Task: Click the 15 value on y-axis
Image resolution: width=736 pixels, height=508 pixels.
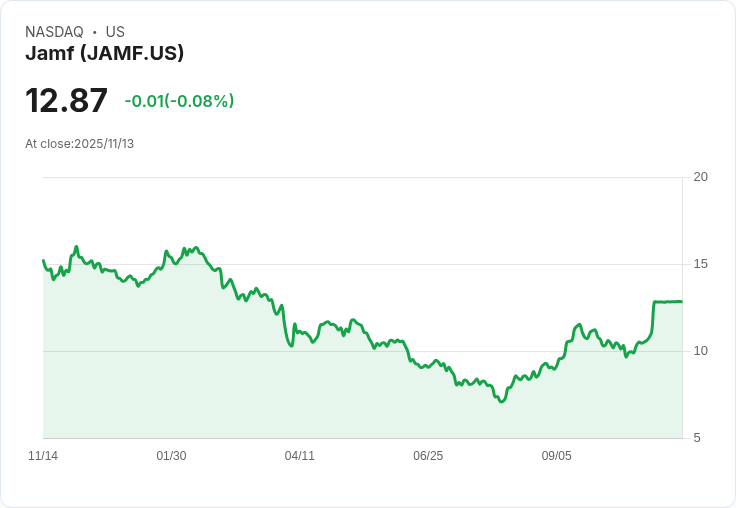Action: point(701,264)
